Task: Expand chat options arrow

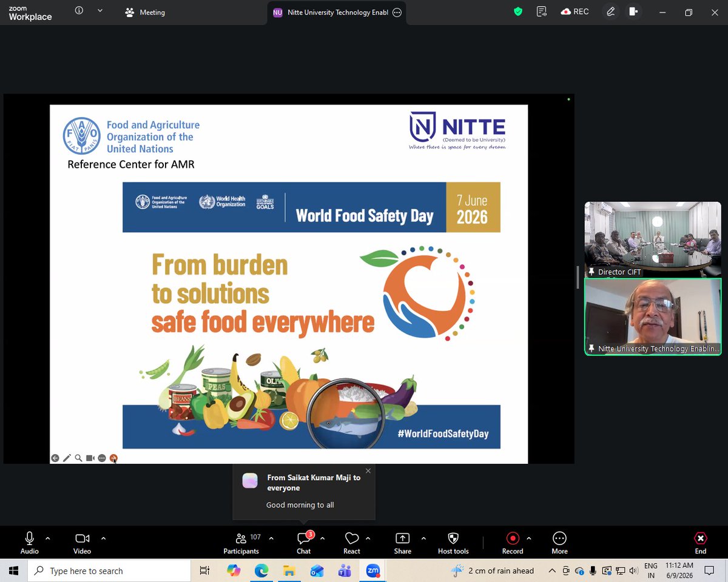Action: 322,538
